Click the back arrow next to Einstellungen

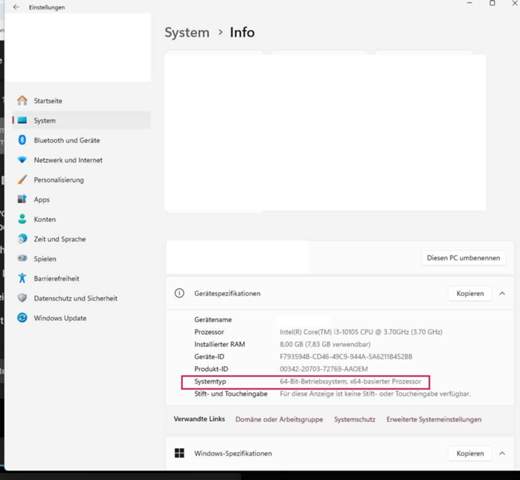pos(16,7)
